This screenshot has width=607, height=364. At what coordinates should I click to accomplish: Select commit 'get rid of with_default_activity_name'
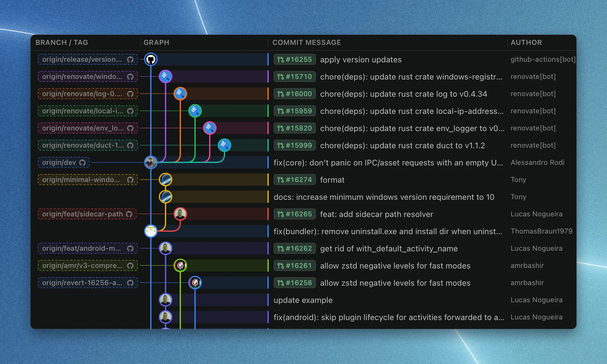(389, 249)
